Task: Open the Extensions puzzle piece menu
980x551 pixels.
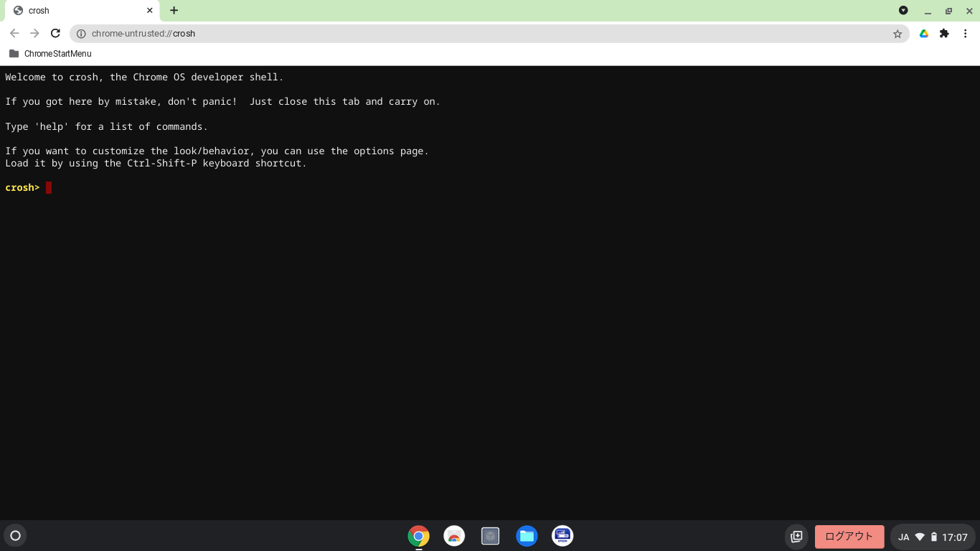Action: coord(944,34)
